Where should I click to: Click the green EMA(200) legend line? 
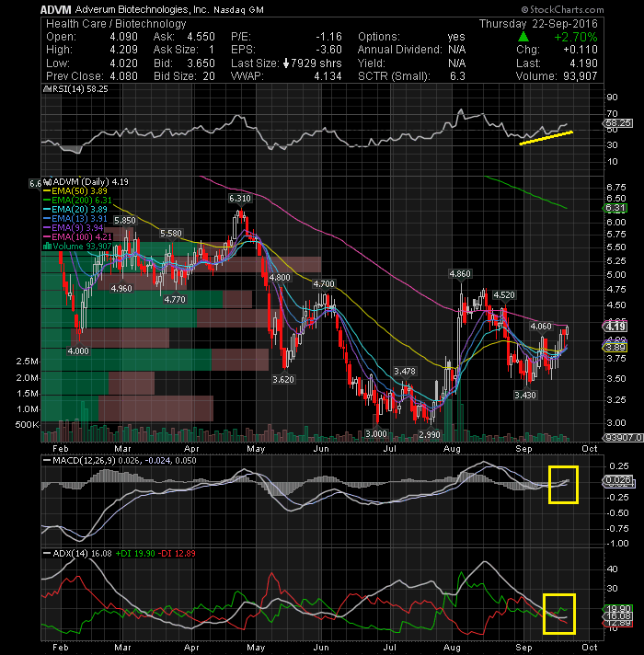click(x=47, y=201)
